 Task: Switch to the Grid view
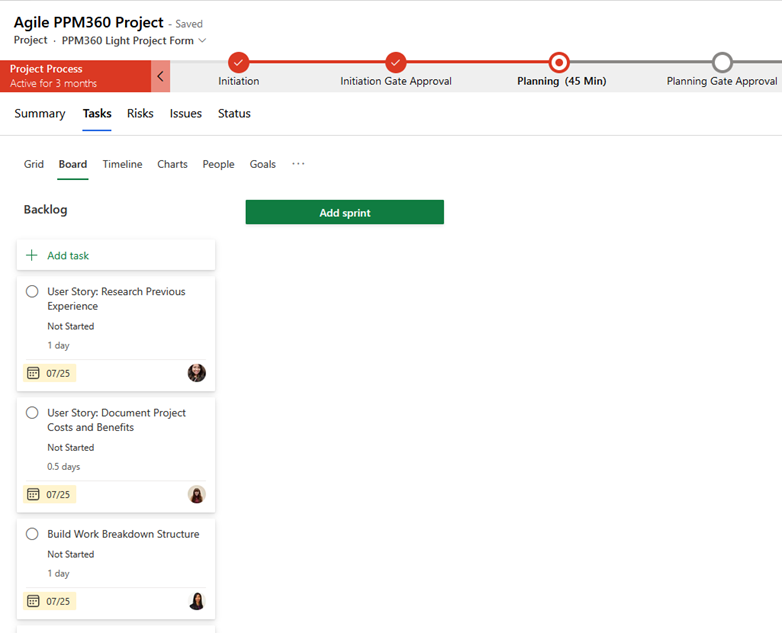pos(34,164)
